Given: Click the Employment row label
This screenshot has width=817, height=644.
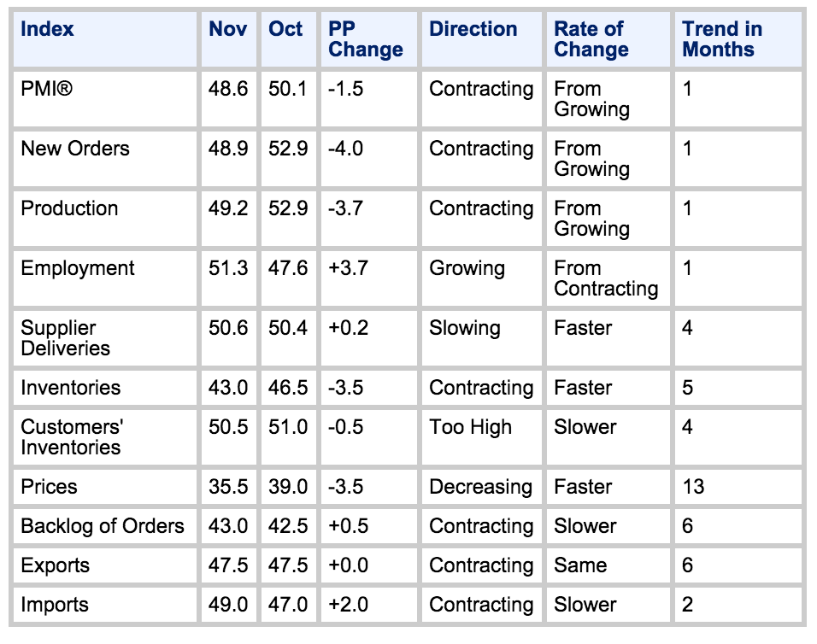Looking at the screenshot, I should click(78, 268).
